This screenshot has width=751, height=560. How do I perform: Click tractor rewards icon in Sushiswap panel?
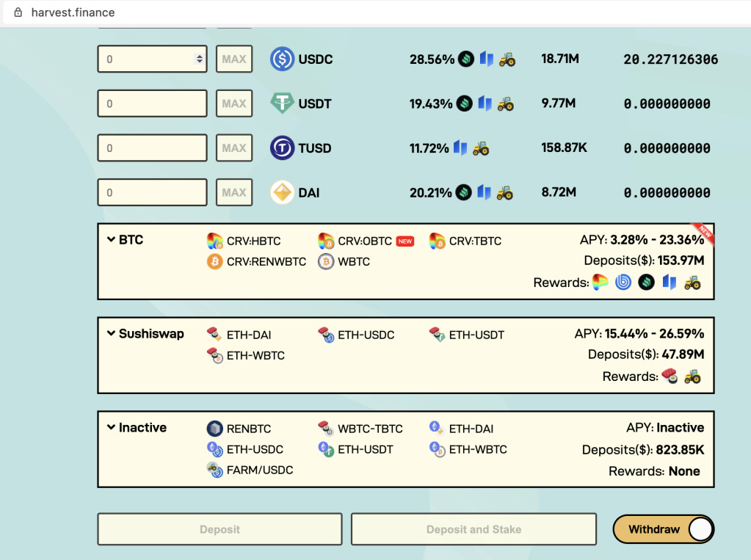coord(692,377)
